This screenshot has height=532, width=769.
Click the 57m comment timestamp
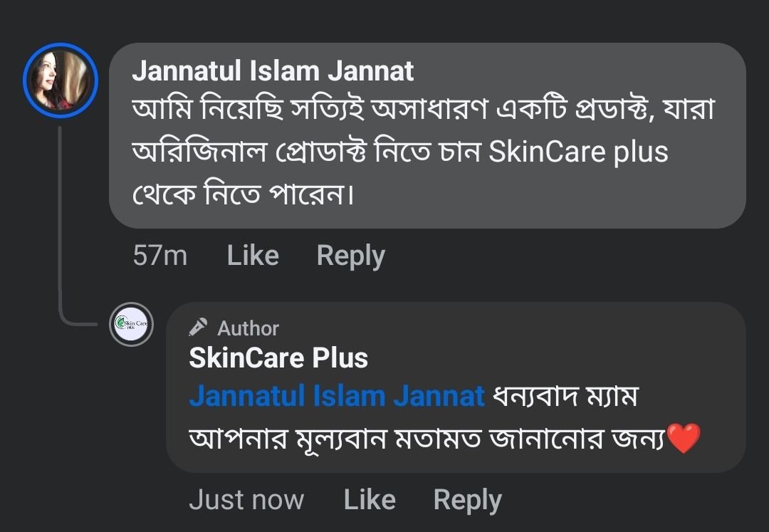click(x=159, y=255)
